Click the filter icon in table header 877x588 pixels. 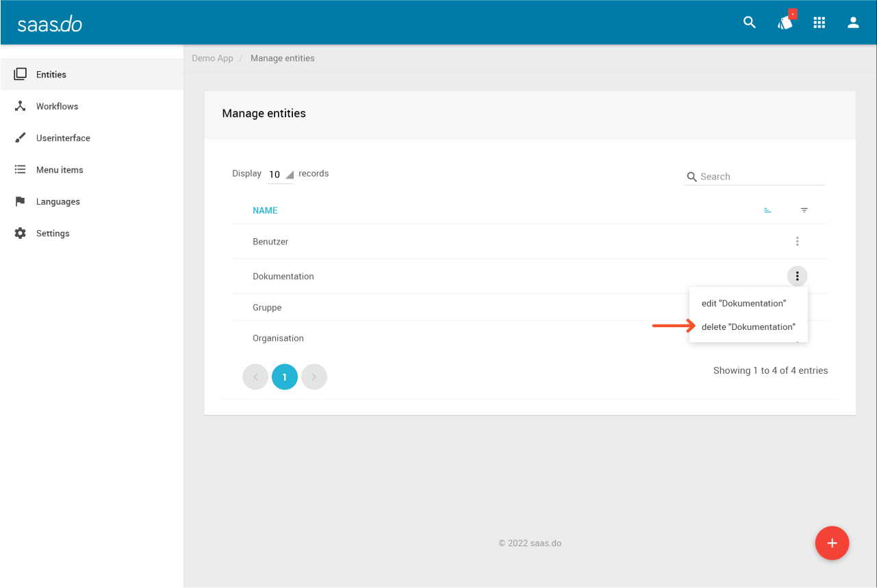click(804, 210)
